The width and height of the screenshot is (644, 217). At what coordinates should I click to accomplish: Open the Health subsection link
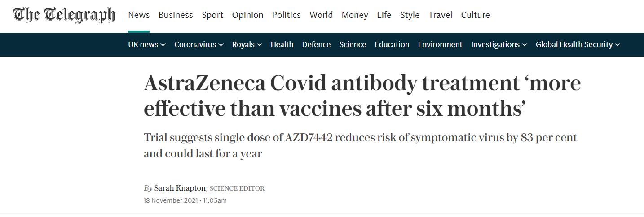(282, 44)
